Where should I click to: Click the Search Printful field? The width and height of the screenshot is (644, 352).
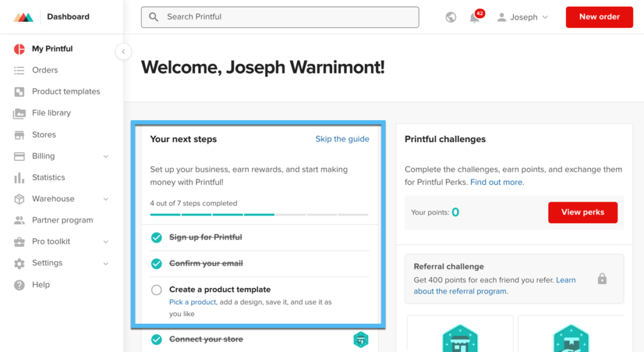click(280, 17)
